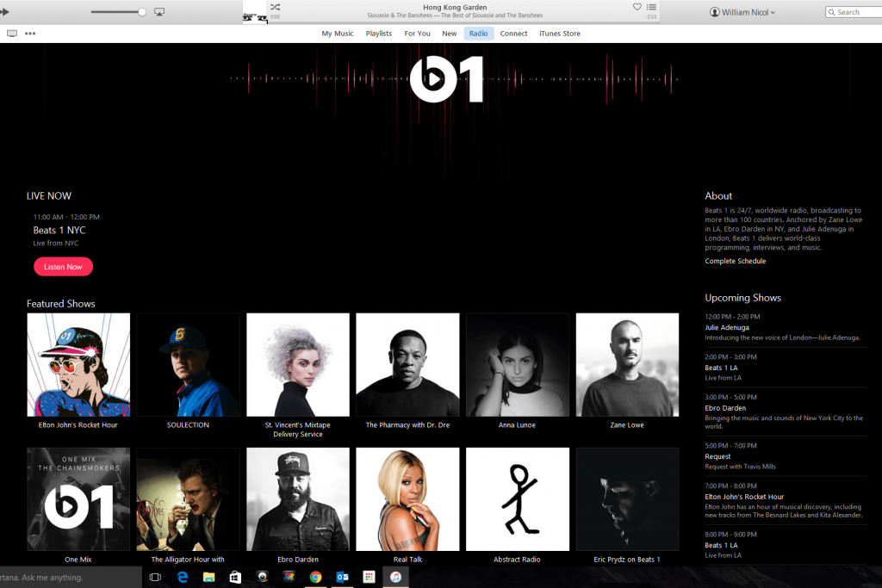
Task: Love the song with the heart icon
Action: coord(637,7)
